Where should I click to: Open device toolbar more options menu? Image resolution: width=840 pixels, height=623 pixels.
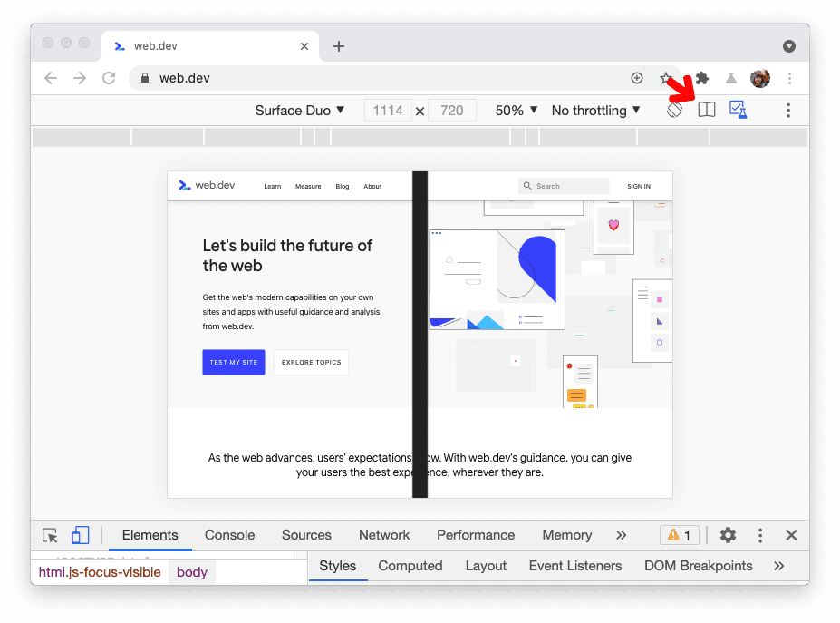(x=787, y=110)
